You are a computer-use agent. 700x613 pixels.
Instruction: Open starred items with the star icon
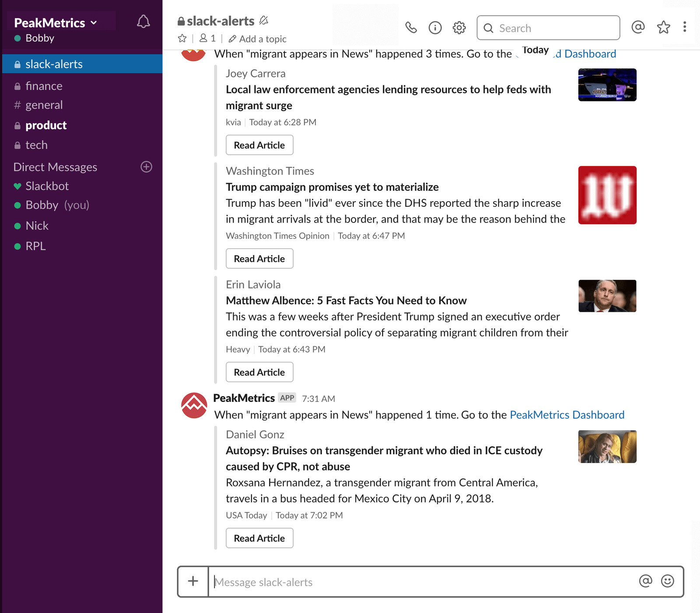pos(663,27)
